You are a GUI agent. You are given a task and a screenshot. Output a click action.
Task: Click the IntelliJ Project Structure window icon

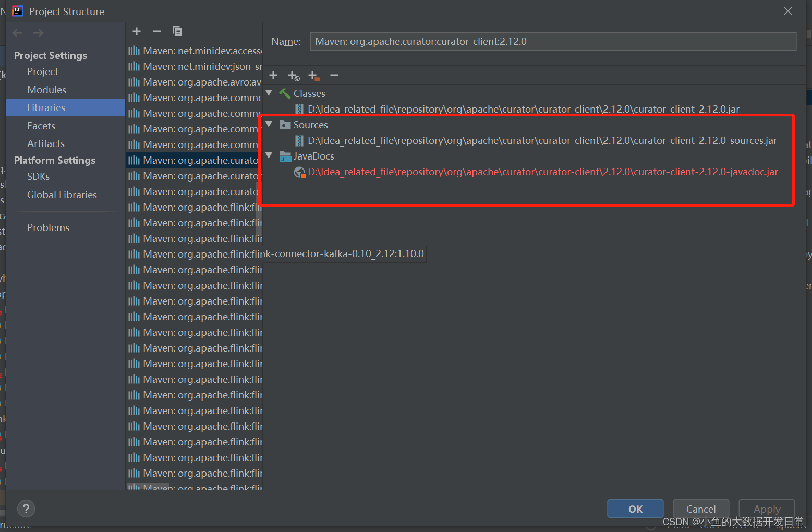pyautogui.click(x=18, y=11)
